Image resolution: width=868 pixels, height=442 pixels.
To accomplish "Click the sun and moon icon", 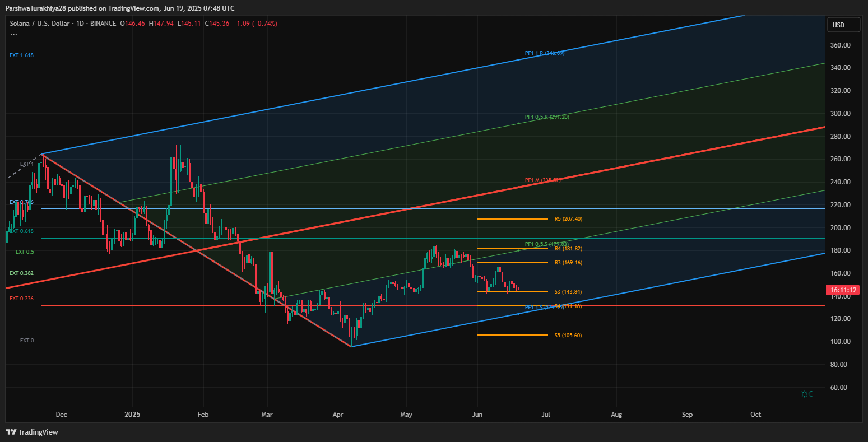I will tap(806, 394).
